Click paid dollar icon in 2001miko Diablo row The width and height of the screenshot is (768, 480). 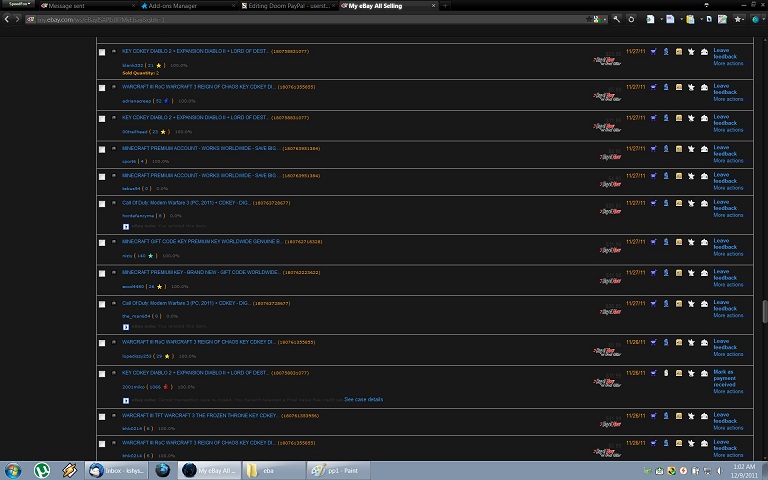click(666, 373)
